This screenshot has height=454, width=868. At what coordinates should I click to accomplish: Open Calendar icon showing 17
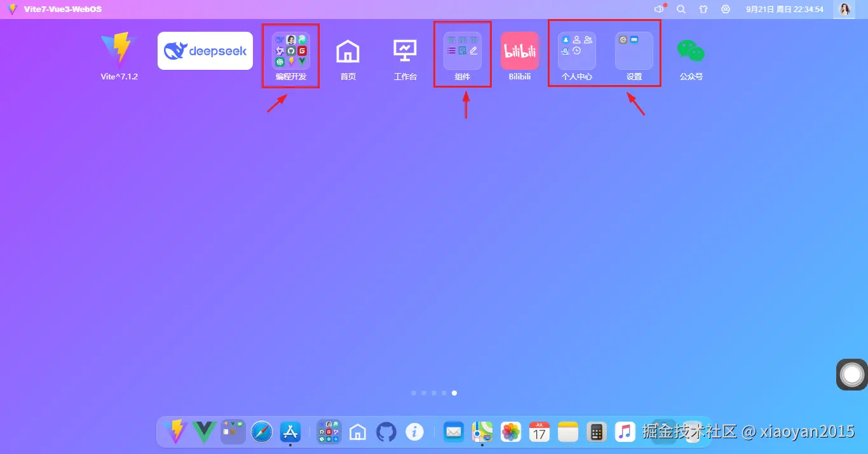[x=539, y=432]
